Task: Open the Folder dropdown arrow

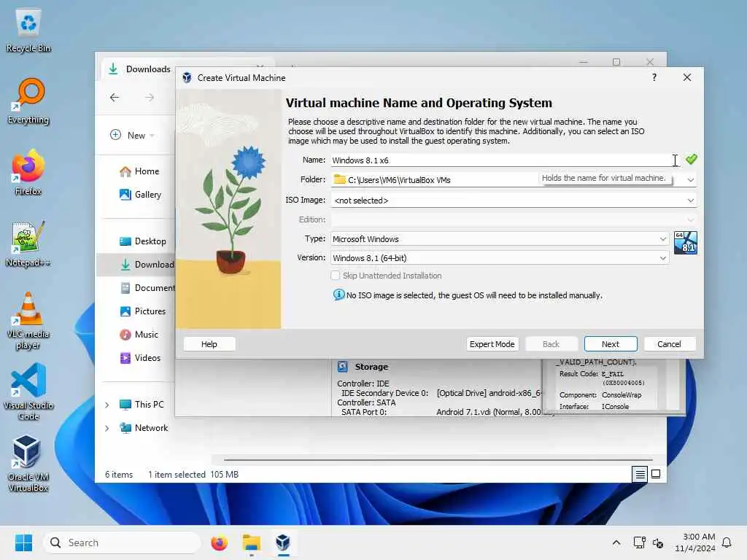Action: 690,180
